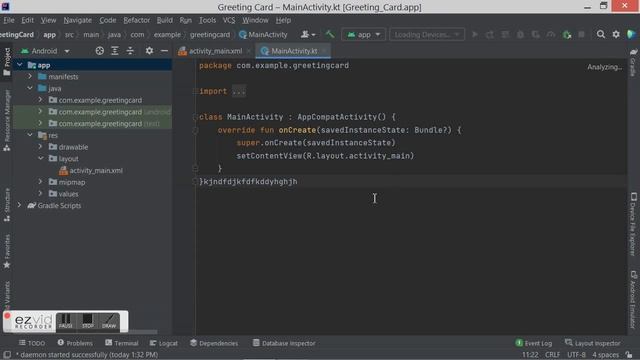Click Select Opened File target icon
The height and width of the screenshot is (360, 640).
pos(100,51)
